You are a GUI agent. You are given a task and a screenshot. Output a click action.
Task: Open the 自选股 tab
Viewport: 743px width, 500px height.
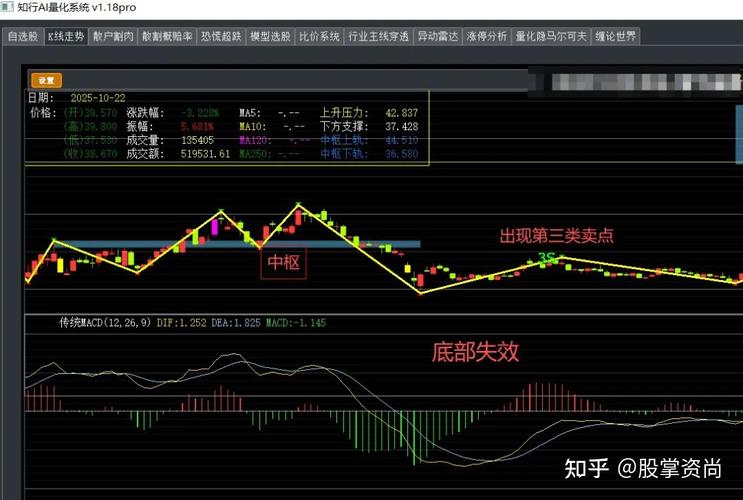pos(23,36)
